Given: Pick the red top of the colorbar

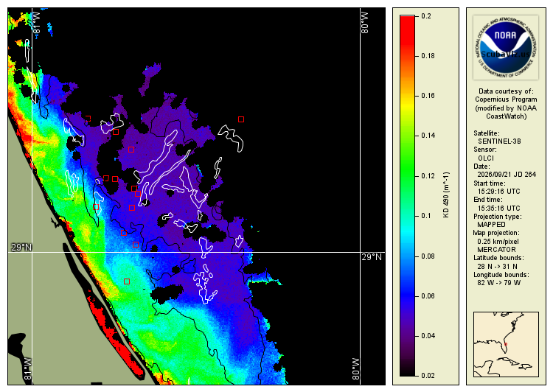Looking at the screenshot, I should click(407, 21).
